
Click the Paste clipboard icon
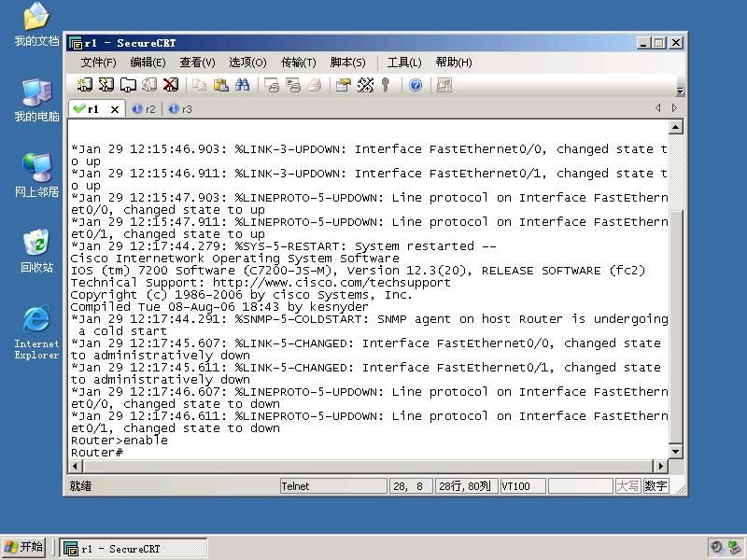pos(220,85)
